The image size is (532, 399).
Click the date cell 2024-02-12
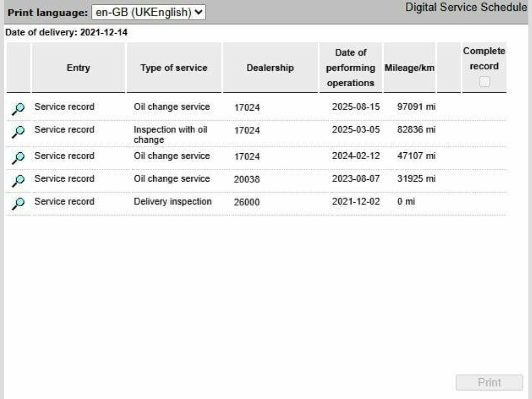point(355,155)
